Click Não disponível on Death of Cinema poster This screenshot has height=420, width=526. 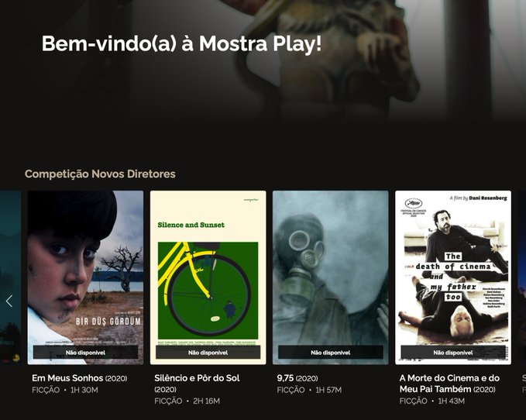[453, 353]
